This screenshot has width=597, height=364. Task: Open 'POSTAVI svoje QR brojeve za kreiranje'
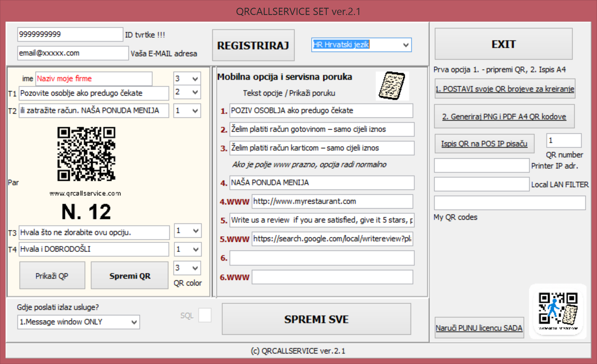point(505,89)
